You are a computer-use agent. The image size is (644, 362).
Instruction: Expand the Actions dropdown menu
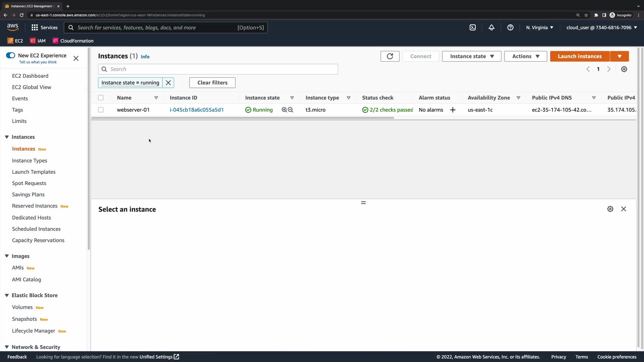525,56
